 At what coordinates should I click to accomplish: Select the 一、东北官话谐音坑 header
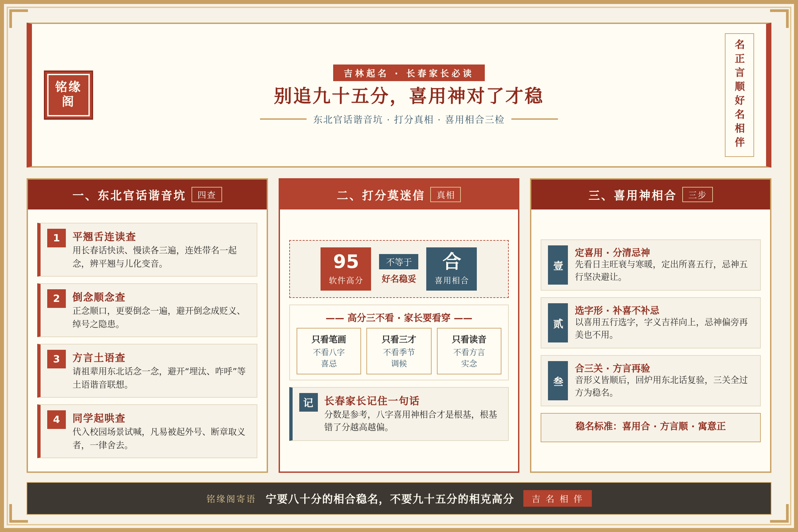[147, 195]
